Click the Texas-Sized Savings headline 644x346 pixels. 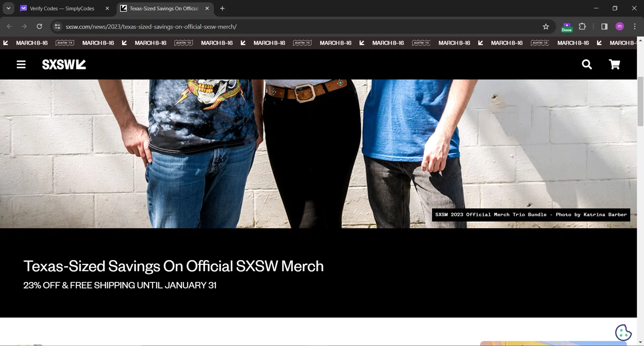[173, 266]
